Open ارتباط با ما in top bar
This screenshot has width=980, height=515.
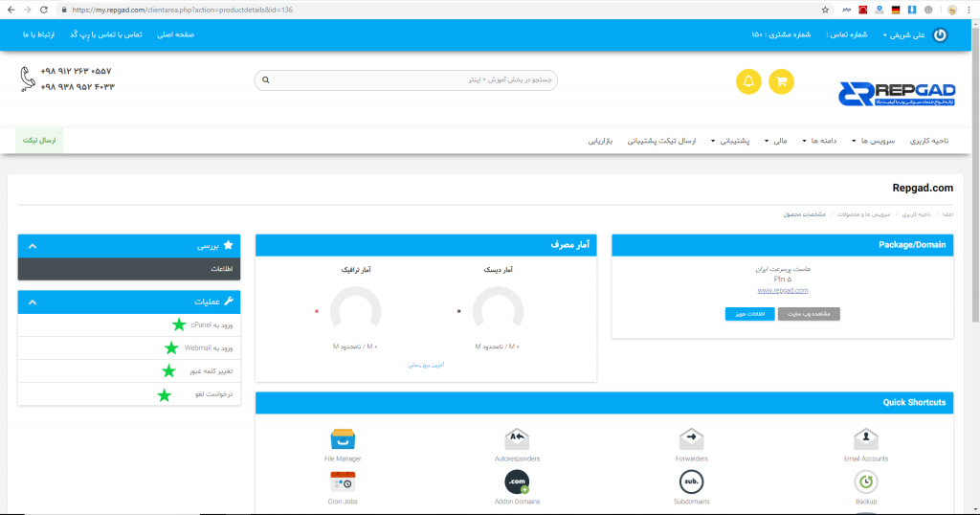(x=38, y=35)
